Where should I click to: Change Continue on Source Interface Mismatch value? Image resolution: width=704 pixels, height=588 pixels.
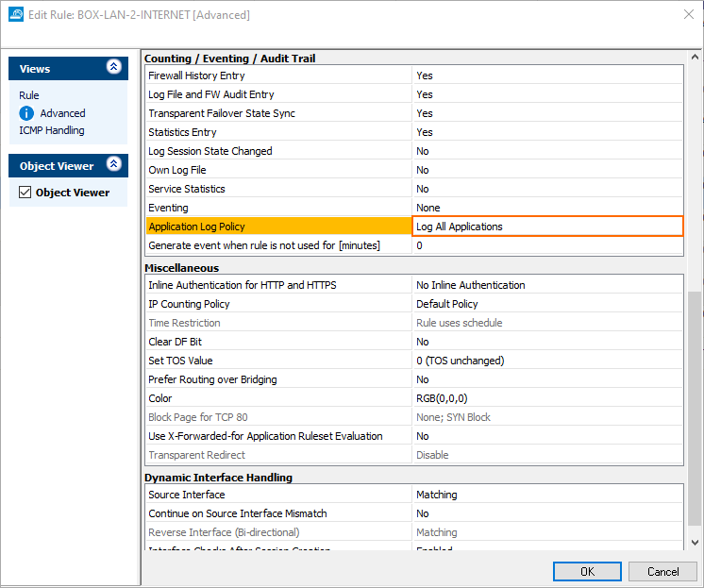[x=547, y=513]
